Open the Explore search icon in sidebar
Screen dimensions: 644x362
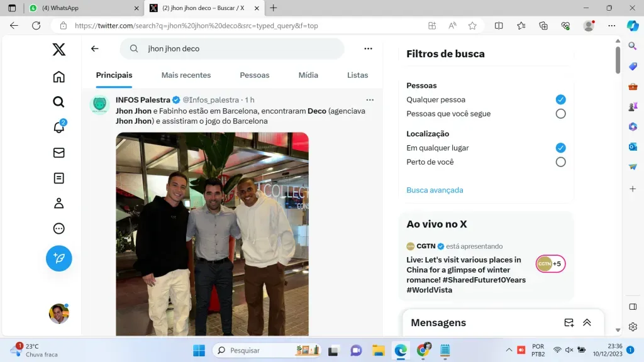coord(58,102)
